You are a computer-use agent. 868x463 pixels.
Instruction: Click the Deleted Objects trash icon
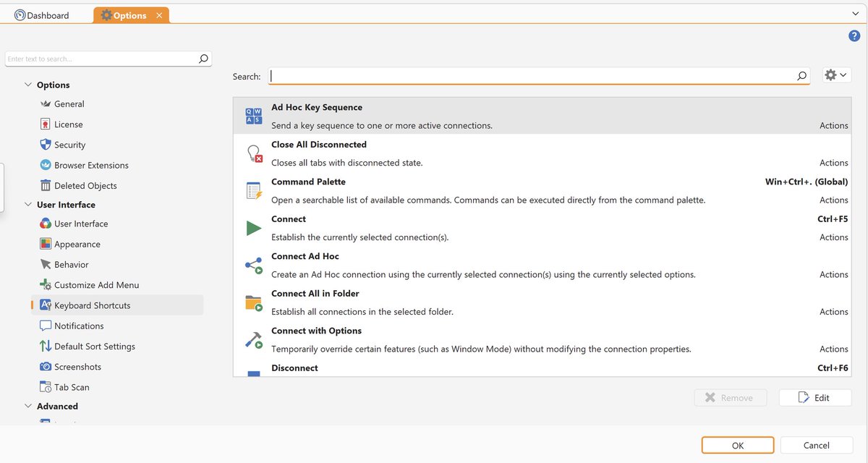pyautogui.click(x=46, y=185)
